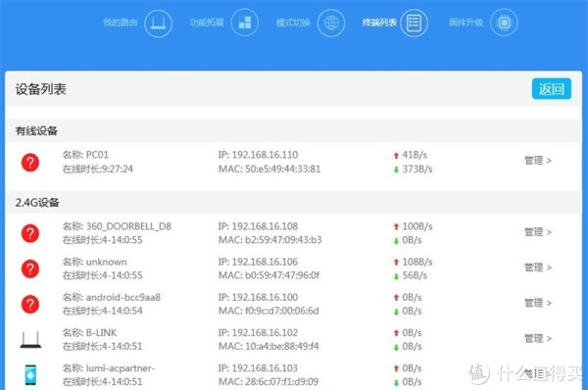Open 管理 for the PC01 device
This screenshot has height=390, width=588.
tap(538, 161)
